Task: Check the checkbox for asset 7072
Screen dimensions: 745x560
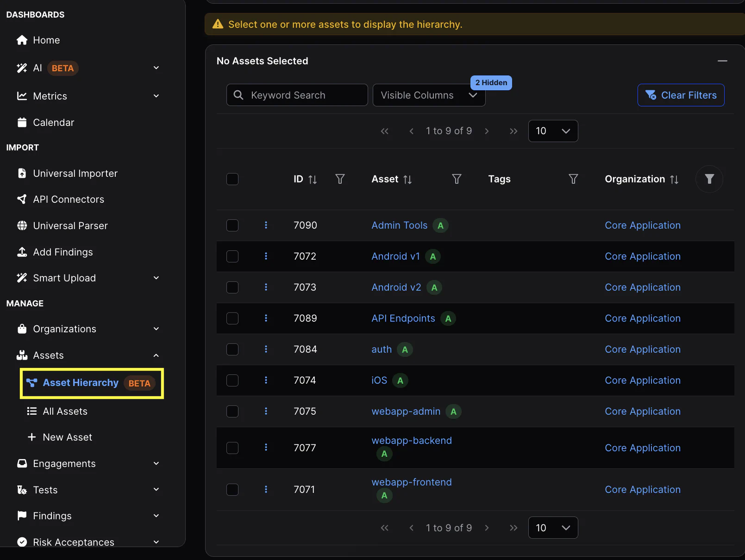Action: coord(232,256)
